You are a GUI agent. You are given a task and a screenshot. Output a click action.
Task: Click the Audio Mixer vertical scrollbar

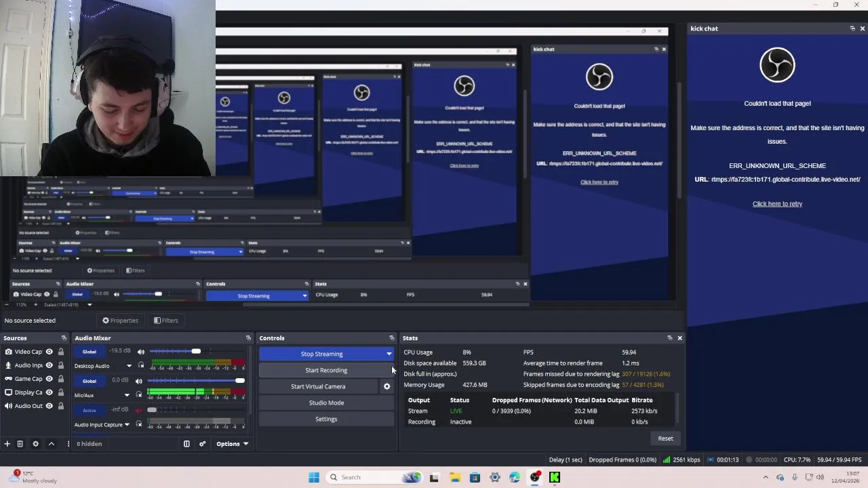pyautogui.click(x=249, y=380)
